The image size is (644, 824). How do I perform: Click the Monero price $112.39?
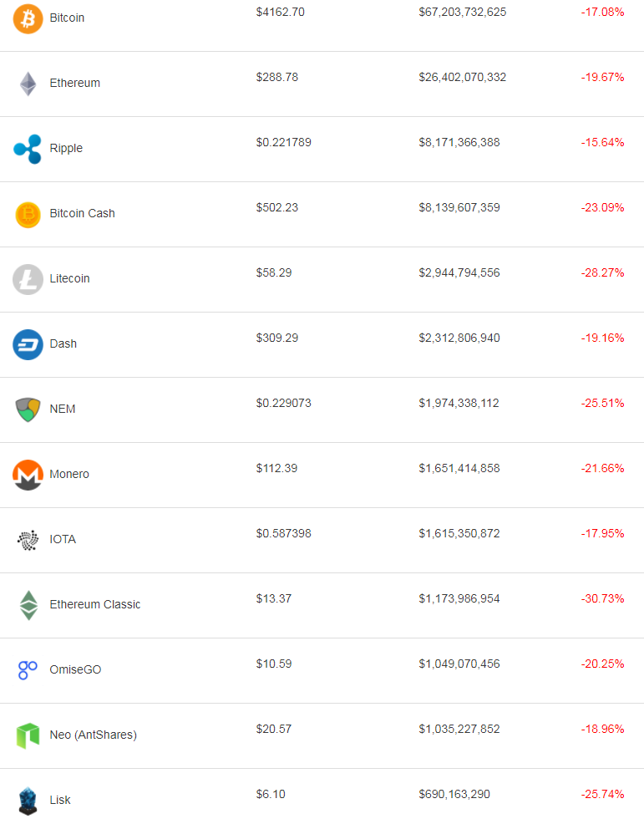pos(276,468)
